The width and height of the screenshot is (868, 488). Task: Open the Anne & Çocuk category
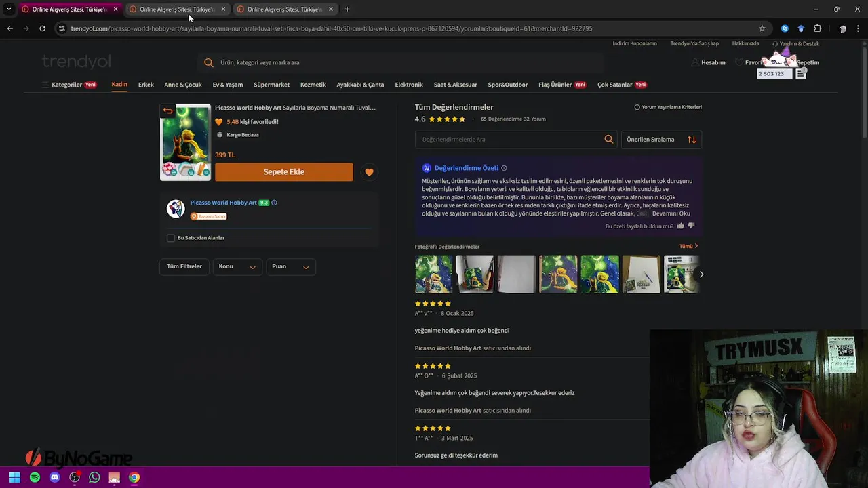click(x=183, y=85)
